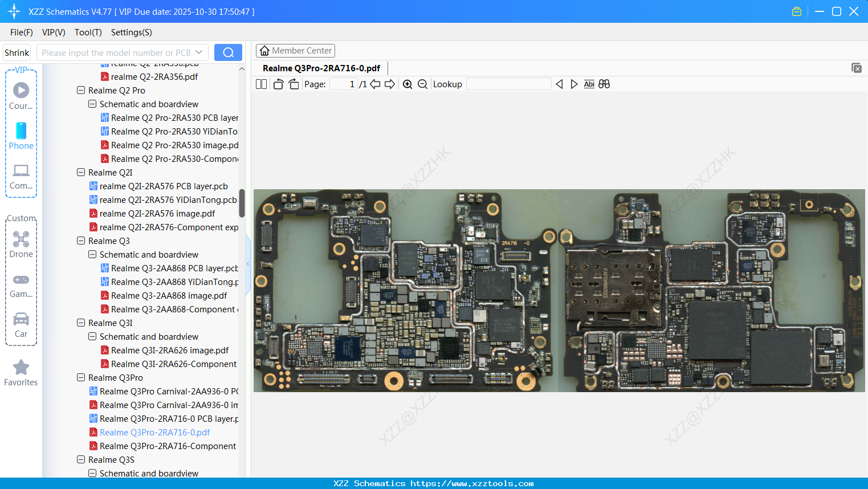Select the Drone category icon
This screenshot has width=868, height=489.
pyautogui.click(x=21, y=244)
